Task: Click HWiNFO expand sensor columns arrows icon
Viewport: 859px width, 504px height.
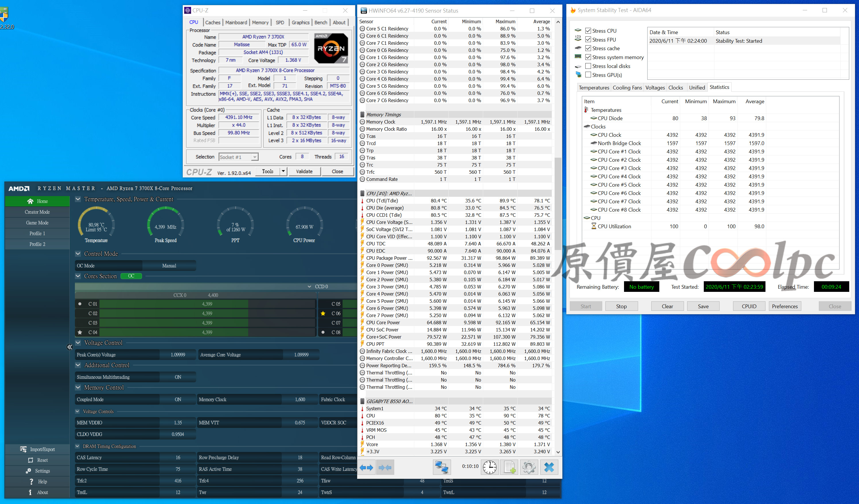Action: pos(366,468)
